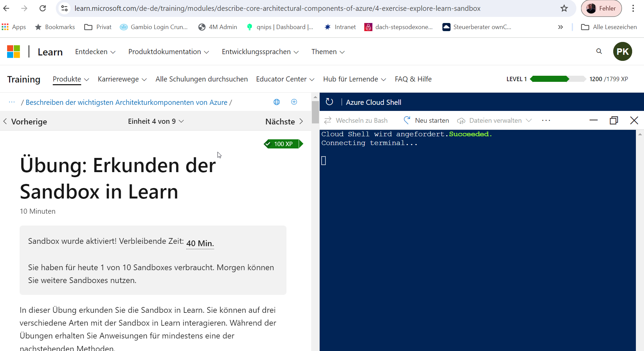
Task: Maximize the Cloud Shell panel
Action: (614, 120)
